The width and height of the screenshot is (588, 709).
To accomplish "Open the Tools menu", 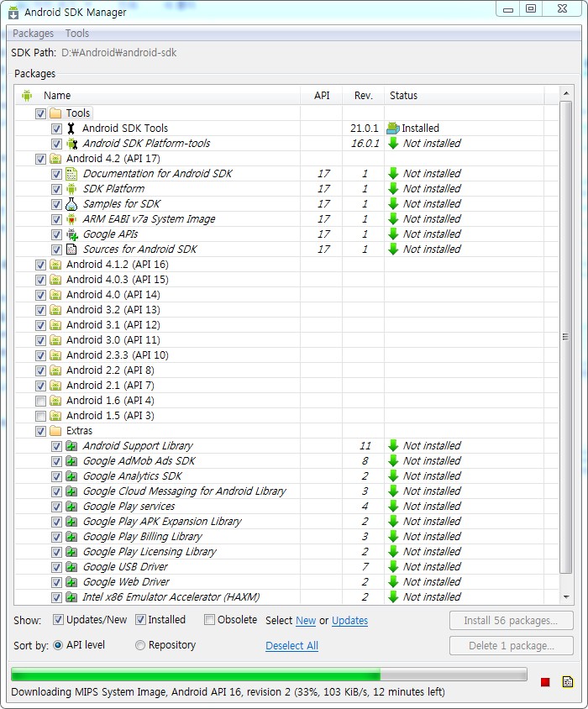I will pyautogui.click(x=77, y=34).
